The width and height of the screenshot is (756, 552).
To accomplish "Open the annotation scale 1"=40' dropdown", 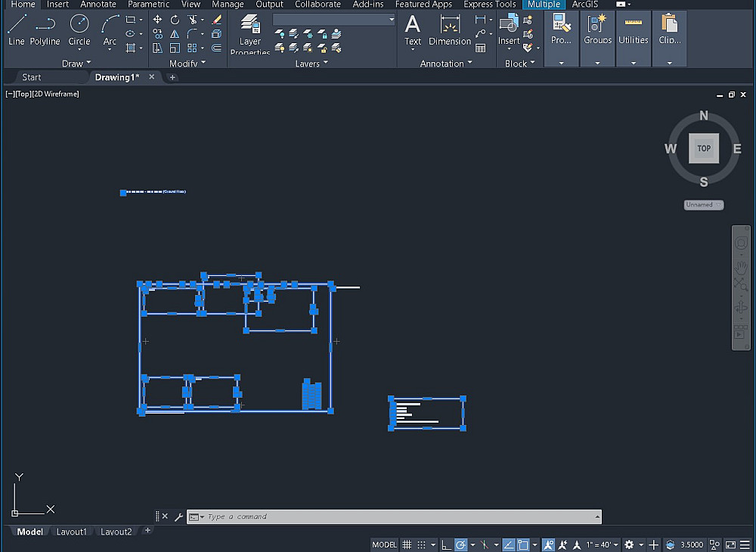I will click(x=603, y=544).
